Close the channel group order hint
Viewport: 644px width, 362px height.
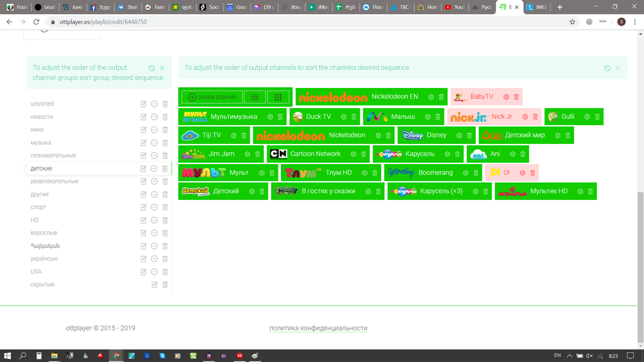coord(162,68)
